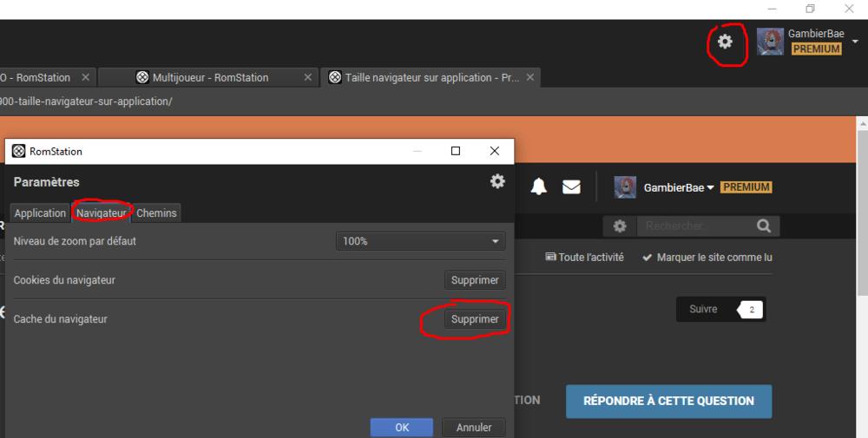Open messages envelope icon

tap(571, 187)
